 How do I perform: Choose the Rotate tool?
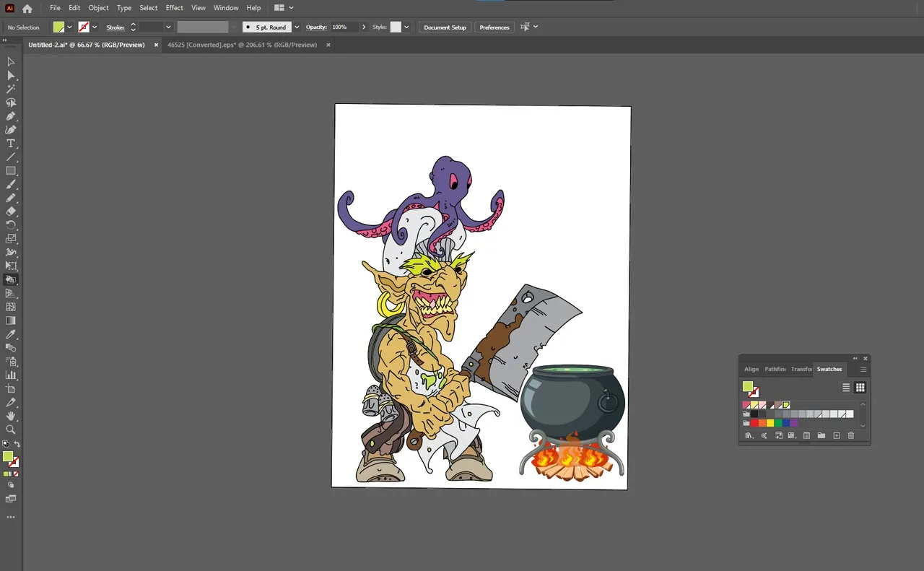[11, 225]
